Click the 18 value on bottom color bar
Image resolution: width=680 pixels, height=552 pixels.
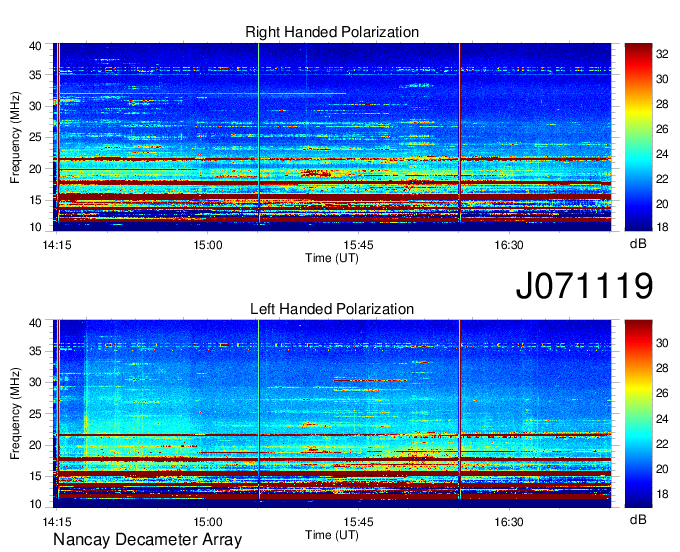tap(662, 494)
